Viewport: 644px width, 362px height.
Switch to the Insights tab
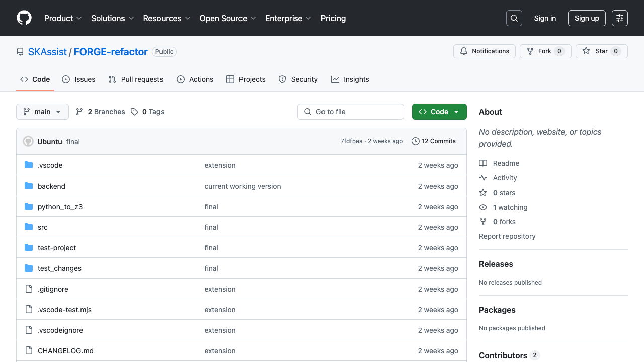[350, 79]
